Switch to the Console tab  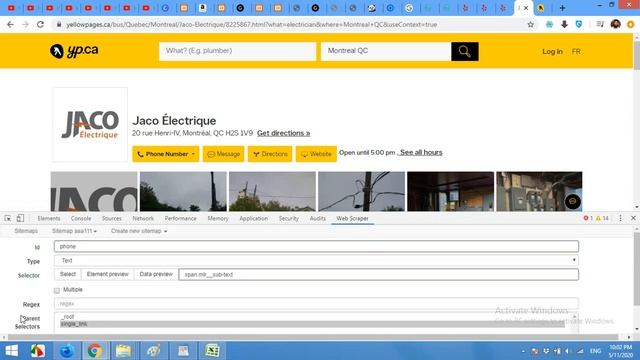81,218
